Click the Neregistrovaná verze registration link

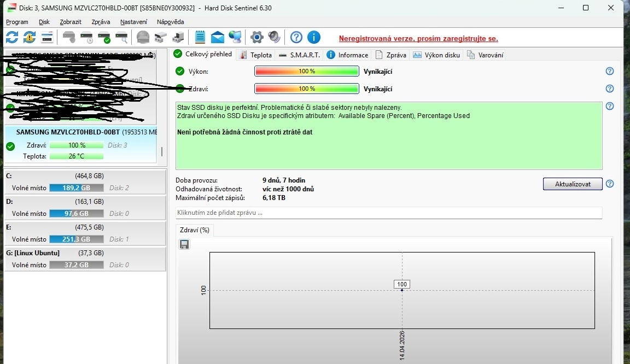click(x=418, y=39)
